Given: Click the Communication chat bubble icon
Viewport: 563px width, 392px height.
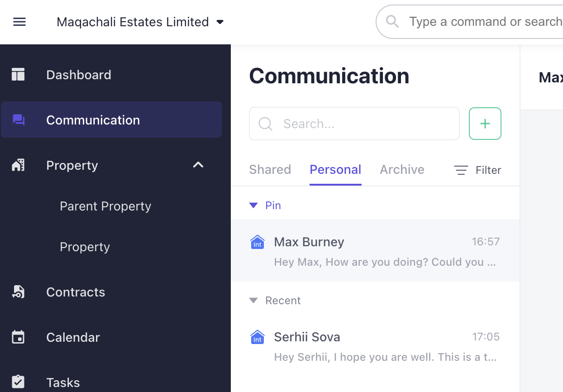Looking at the screenshot, I should (19, 120).
